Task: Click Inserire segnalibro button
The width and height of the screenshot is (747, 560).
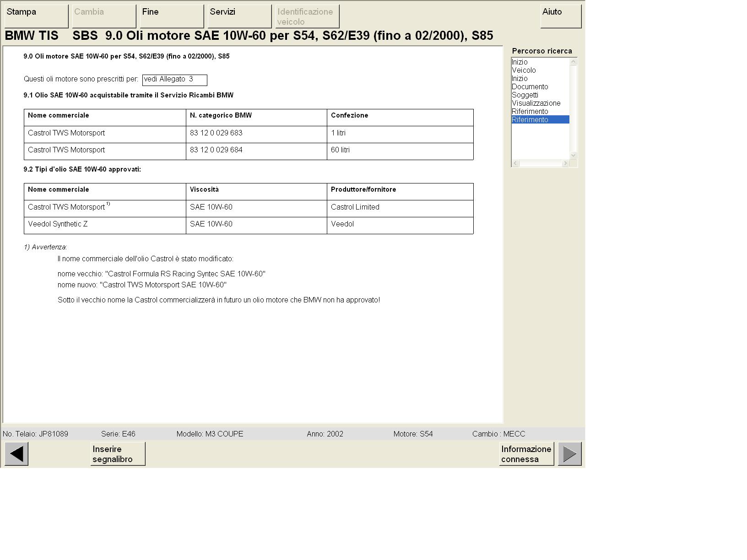Action: pos(118,454)
